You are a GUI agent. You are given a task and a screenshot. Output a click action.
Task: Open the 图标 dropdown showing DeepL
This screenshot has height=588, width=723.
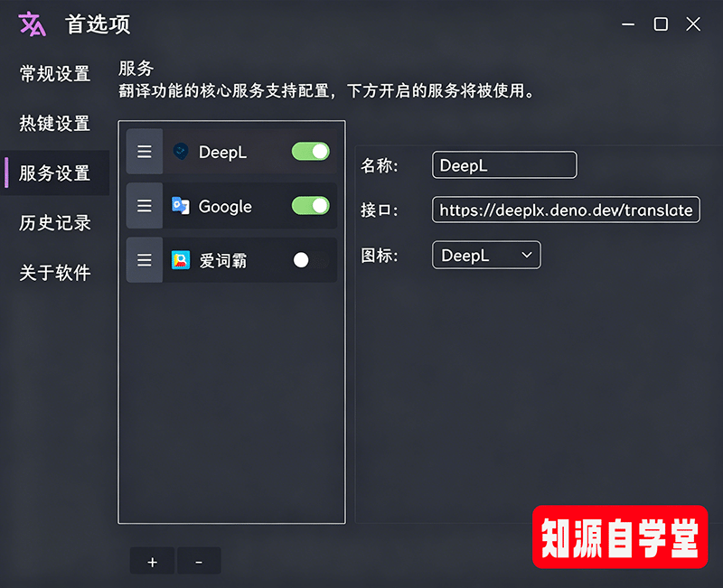click(486, 256)
